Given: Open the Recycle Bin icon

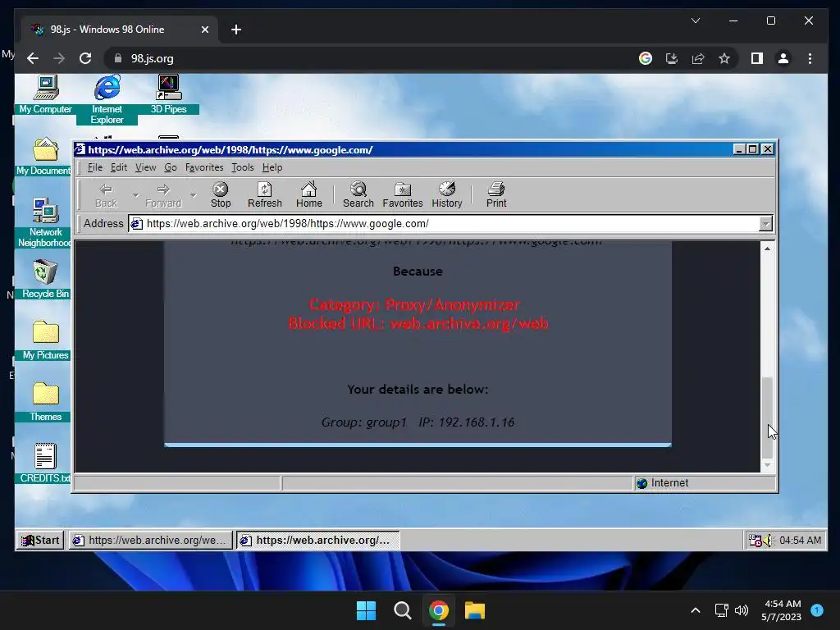Looking at the screenshot, I should coord(46,279).
